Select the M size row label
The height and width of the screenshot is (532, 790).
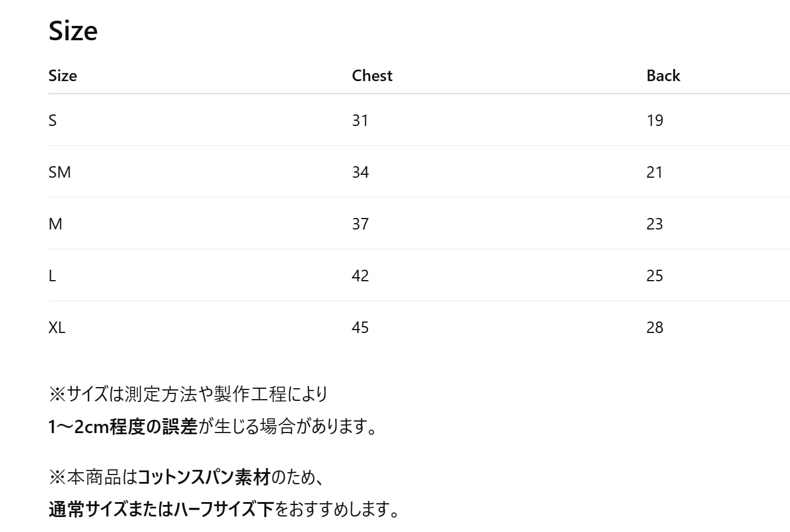pos(55,224)
